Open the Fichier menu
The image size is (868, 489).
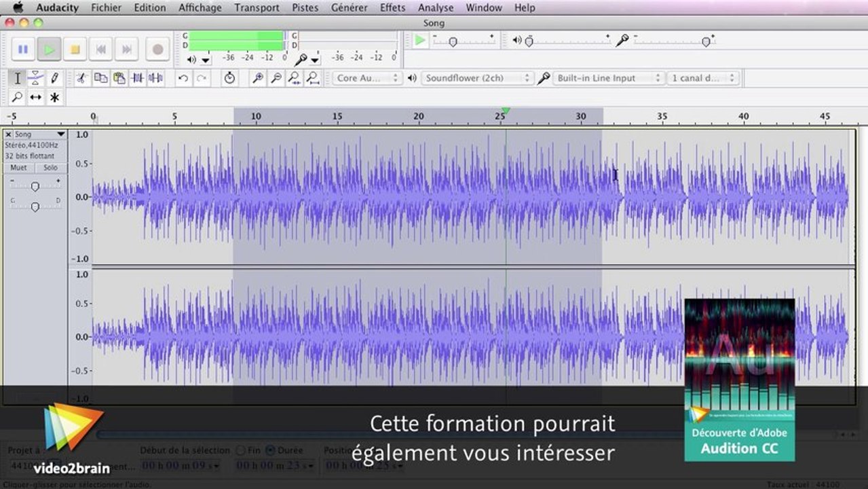pos(106,7)
